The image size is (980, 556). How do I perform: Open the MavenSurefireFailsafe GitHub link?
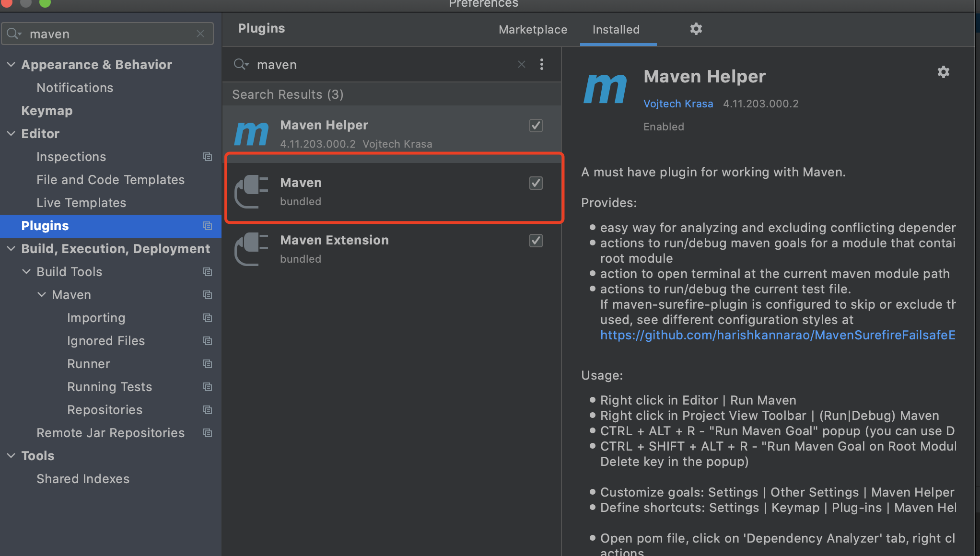click(777, 335)
